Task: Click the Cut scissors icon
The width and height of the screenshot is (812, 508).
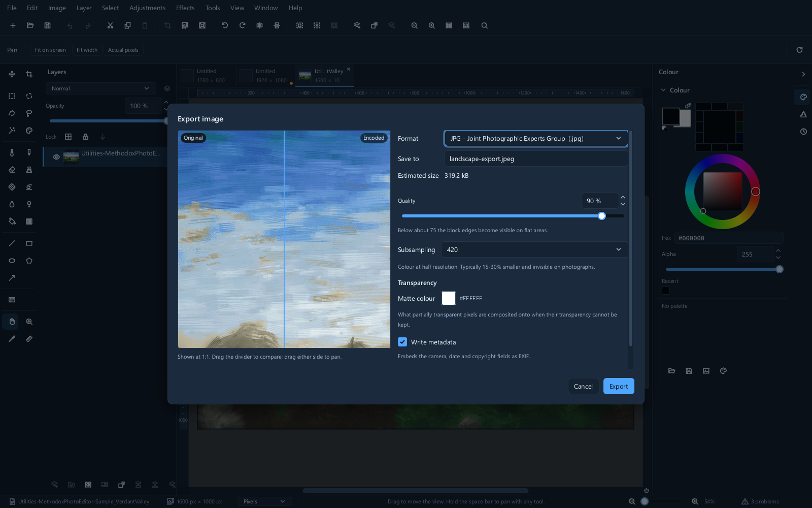Action: click(x=110, y=25)
